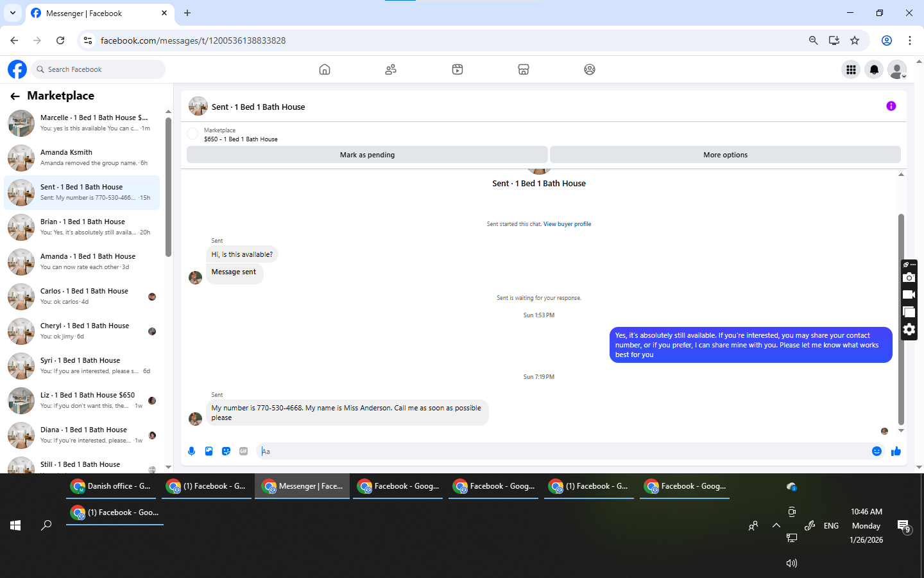
Task: Click the volume speaker tray icon
Action: click(x=792, y=563)
